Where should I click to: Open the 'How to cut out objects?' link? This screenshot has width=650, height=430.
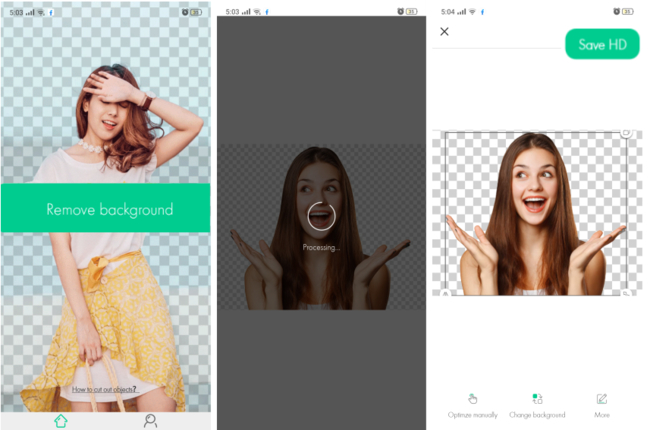point(104,389)
